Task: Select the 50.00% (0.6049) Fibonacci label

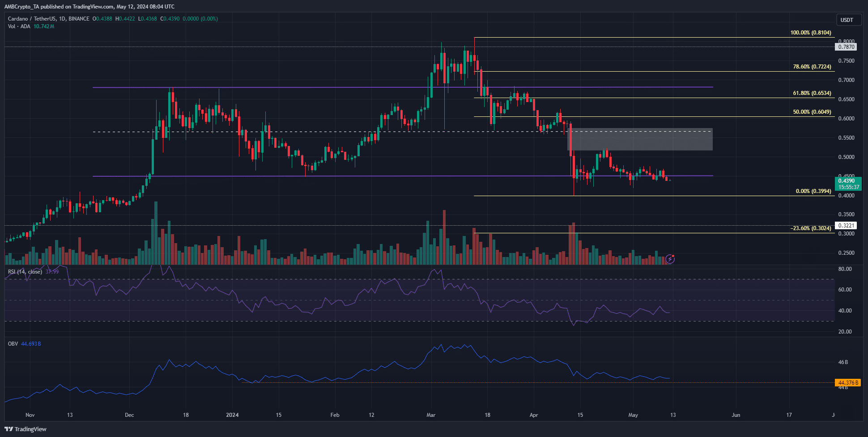Action: point(812,112)
